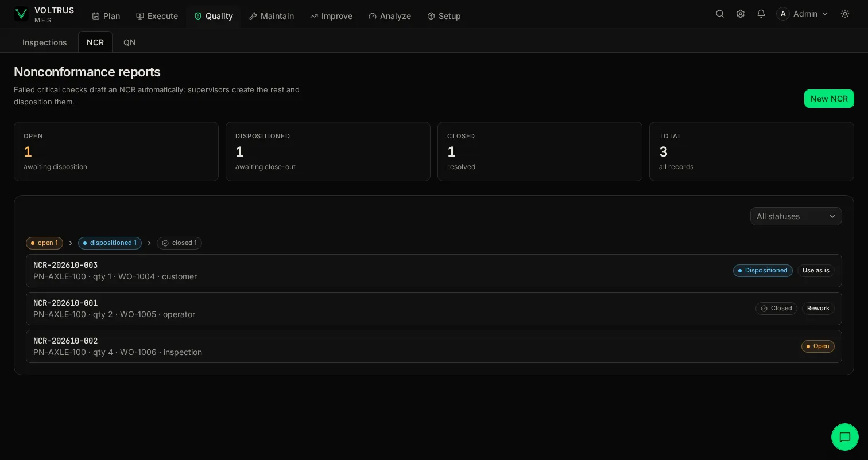Open the Execute menu

coord(157,16)
